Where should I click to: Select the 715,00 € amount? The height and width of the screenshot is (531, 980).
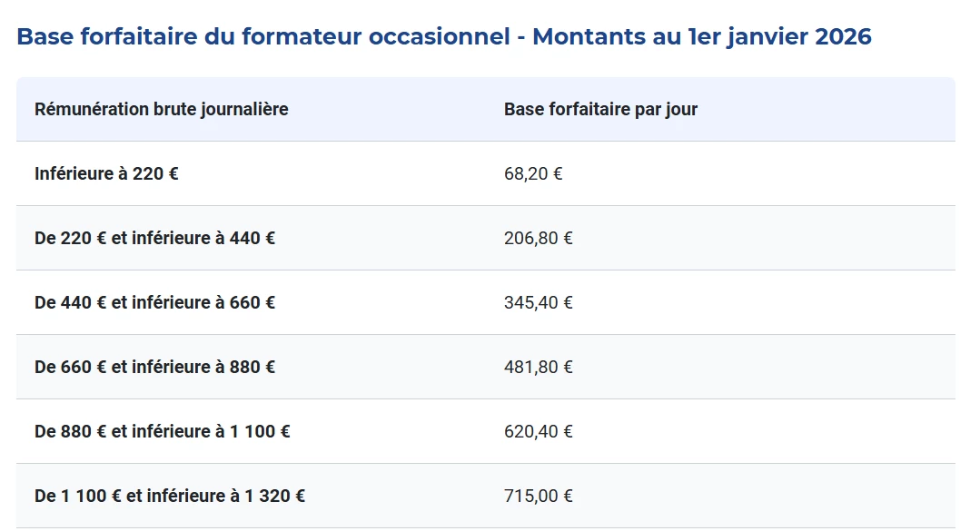tap(538, 497)
